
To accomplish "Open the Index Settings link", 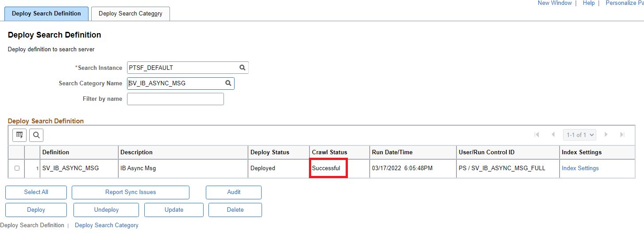I will (580, 168).
